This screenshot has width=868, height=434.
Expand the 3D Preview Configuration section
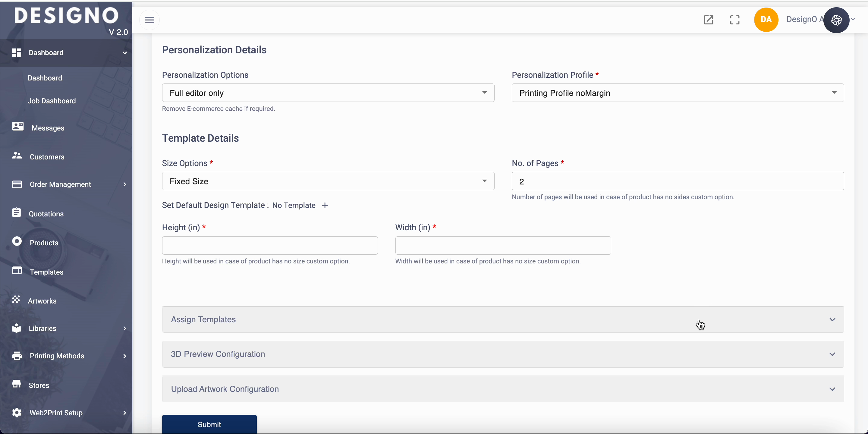[503, 354]
